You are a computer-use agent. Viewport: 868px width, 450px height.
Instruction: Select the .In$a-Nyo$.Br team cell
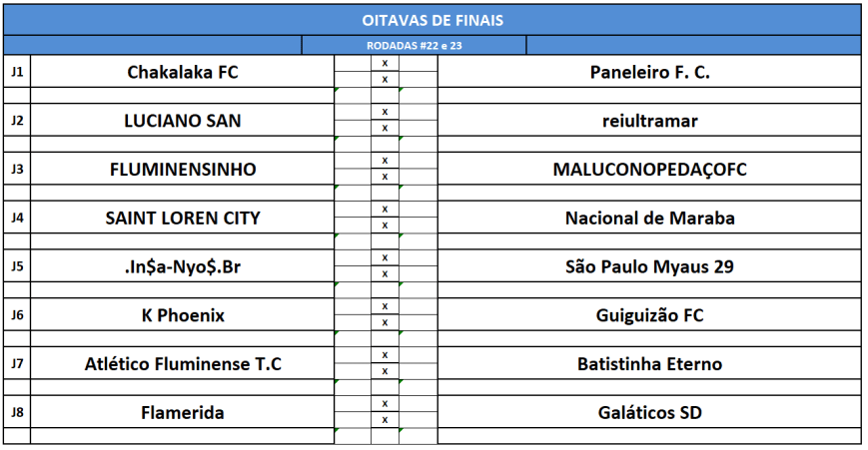click(183, 266)
